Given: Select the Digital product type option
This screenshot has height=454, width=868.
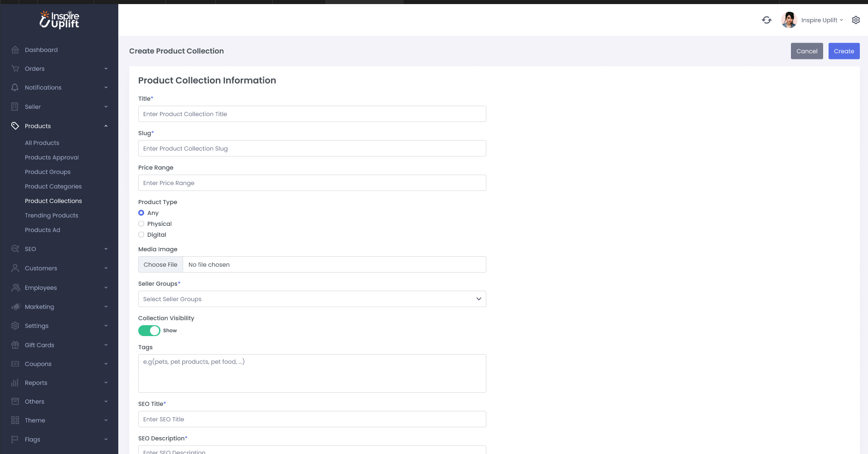Looking at the screenshot, I should click(141, 235).
